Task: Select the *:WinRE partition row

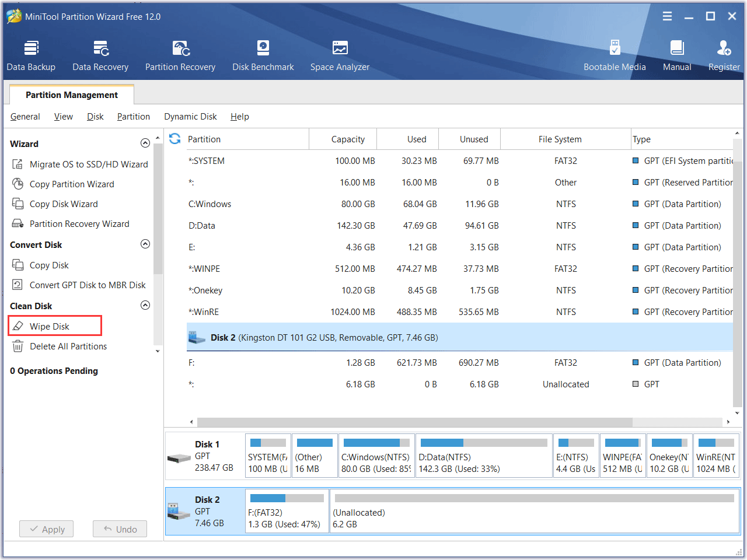Action: (x=459, y=312)
